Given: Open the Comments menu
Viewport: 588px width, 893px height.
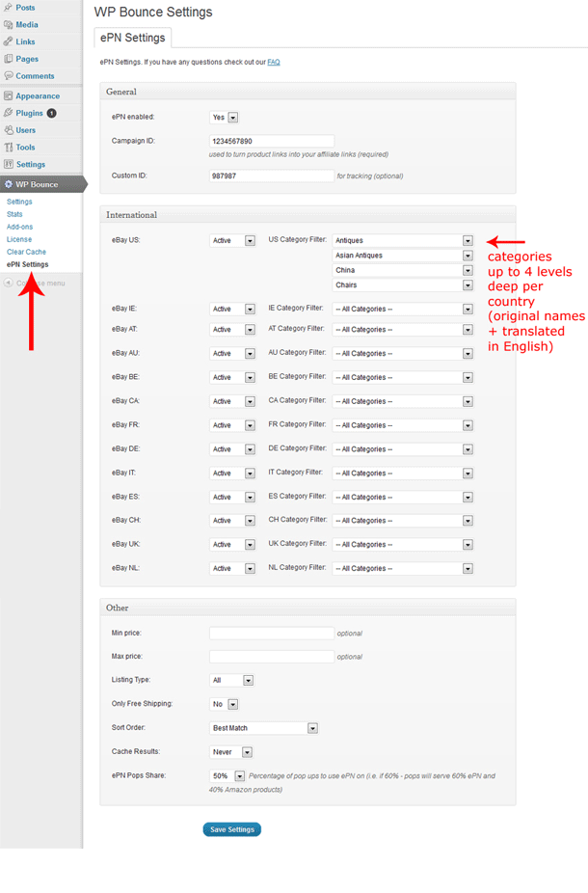Looking at the screenshot, I should tap(35, 76).
